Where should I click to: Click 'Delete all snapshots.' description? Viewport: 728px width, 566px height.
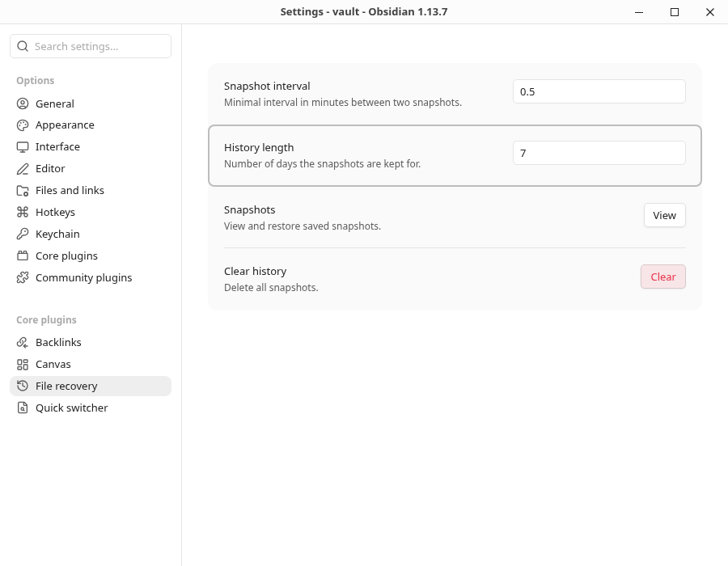[271, 288]
